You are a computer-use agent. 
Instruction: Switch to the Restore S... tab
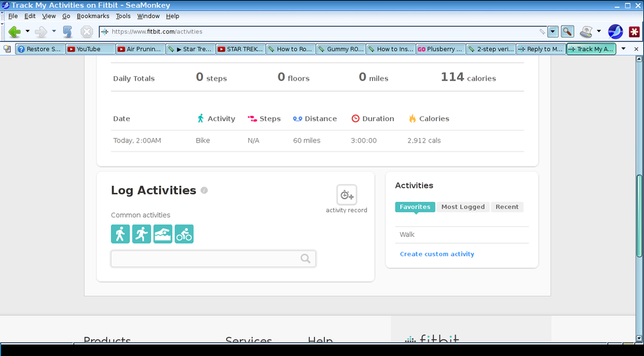[40, 49]
